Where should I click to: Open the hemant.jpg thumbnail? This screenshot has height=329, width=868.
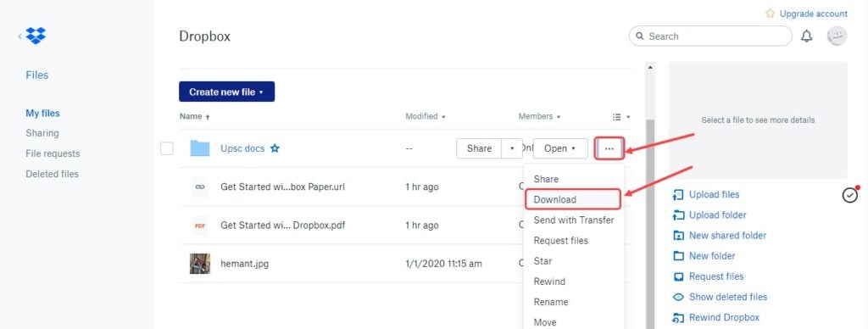click(200, 264)
